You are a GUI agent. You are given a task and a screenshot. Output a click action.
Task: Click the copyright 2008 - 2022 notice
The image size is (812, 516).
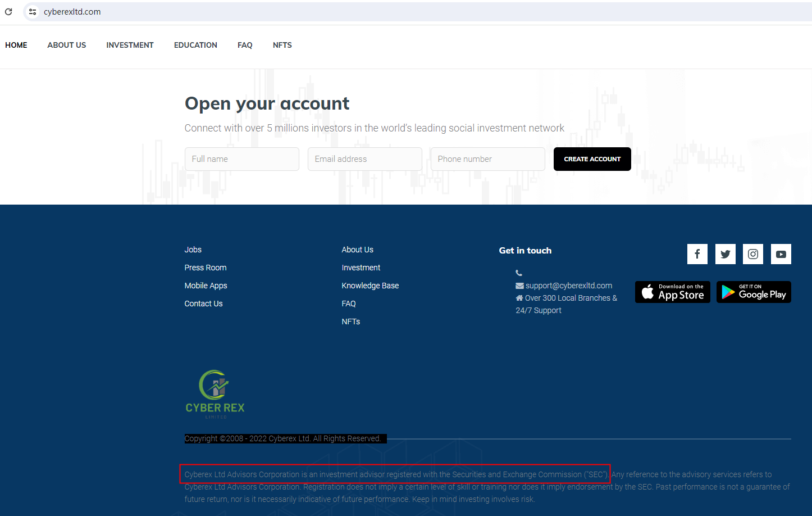point(283,438)
